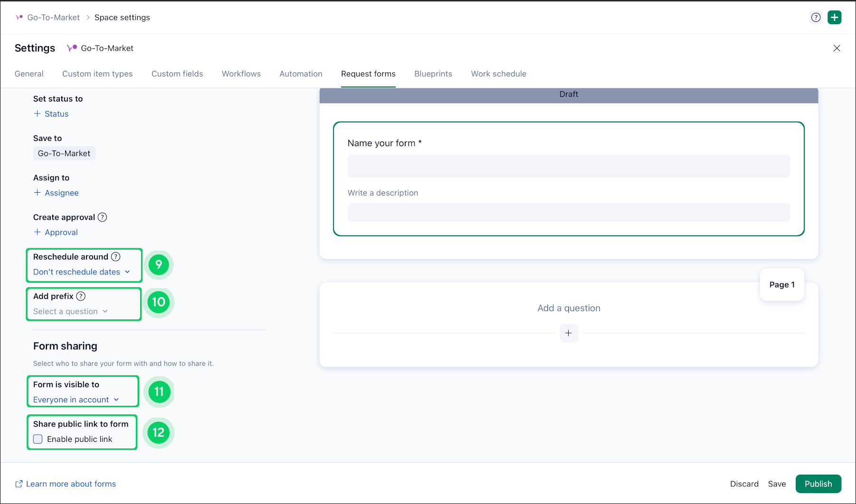The height and width of the screenshot is (504, 856).
Task: Click the help question mark icon in header
Action: [x=816, y=18]
